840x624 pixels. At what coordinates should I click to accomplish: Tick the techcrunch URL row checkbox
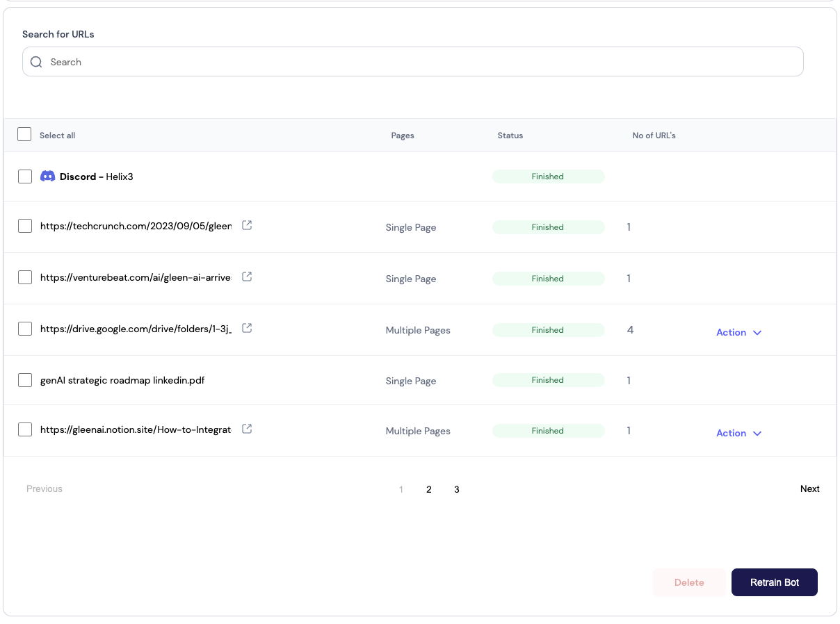pyautogui.click(x=25, y=226)
